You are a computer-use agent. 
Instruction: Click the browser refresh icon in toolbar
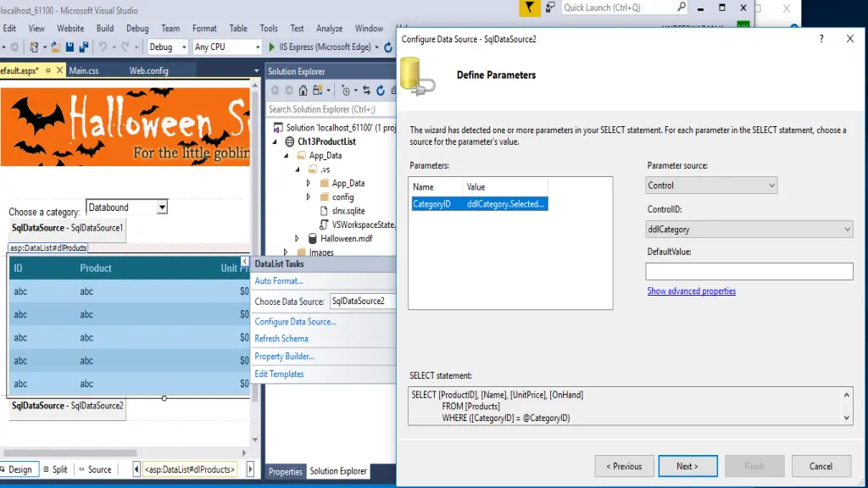click(x=388, y=47)
